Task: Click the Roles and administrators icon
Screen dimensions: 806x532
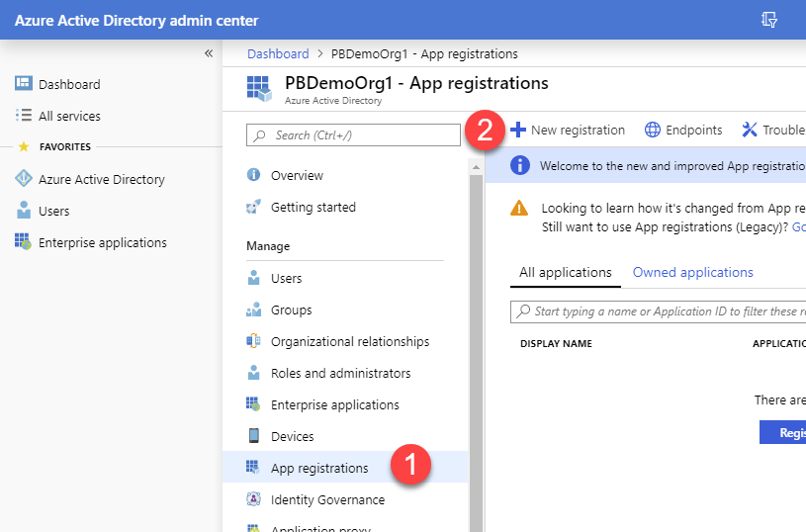Action: point(253,373)
